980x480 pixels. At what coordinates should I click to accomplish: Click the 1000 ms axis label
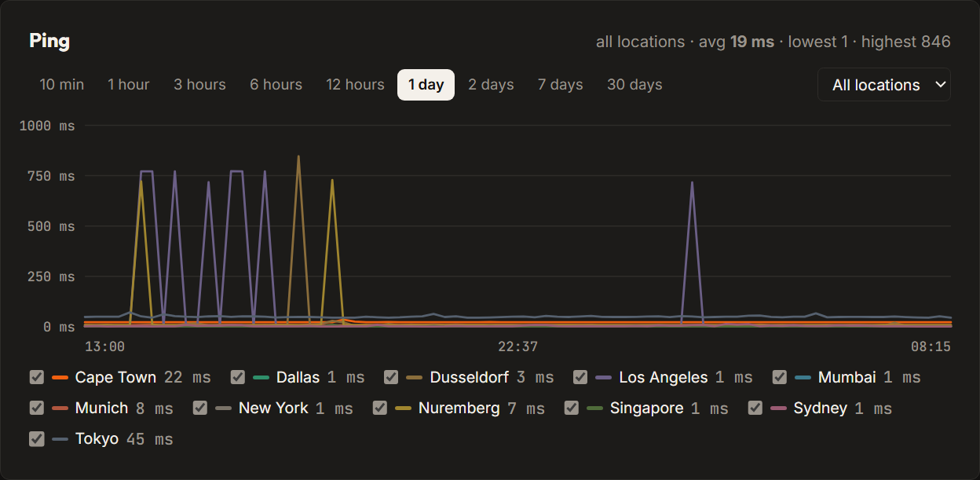coord(46,126)
